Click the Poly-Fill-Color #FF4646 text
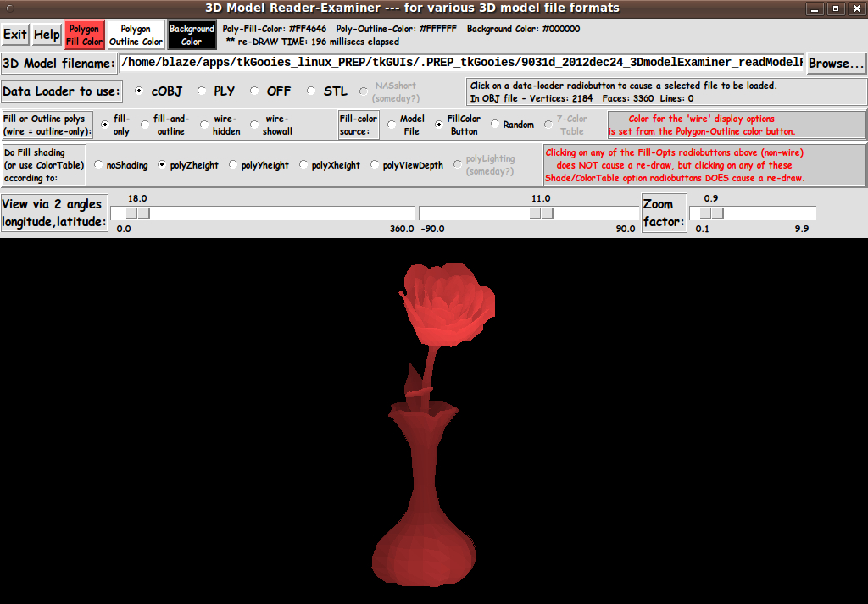This screenshot has height=604, width=868. point(275,29)
